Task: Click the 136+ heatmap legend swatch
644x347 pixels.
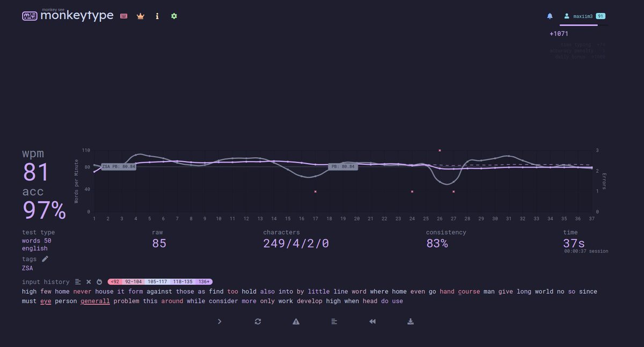Action: point(204,282)
